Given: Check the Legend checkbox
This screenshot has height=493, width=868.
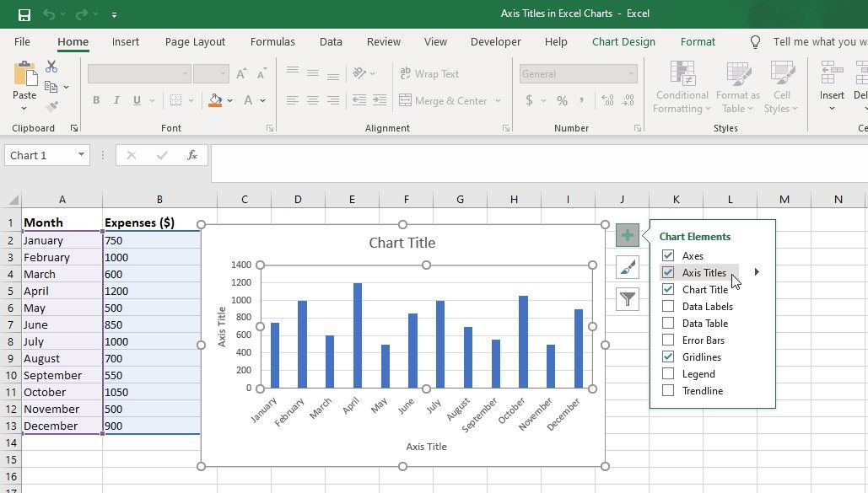Looking at the screenshot, I should (x=668, y=374).
